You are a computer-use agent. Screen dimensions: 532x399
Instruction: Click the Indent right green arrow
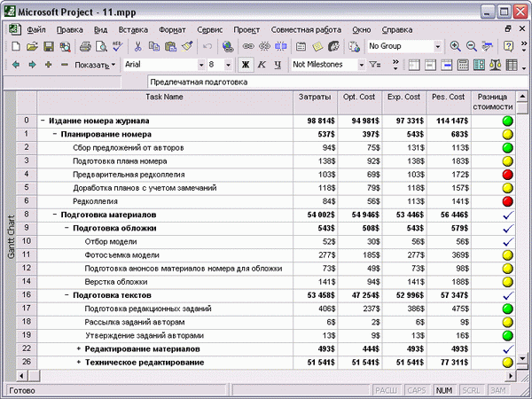tap(32, 65)
